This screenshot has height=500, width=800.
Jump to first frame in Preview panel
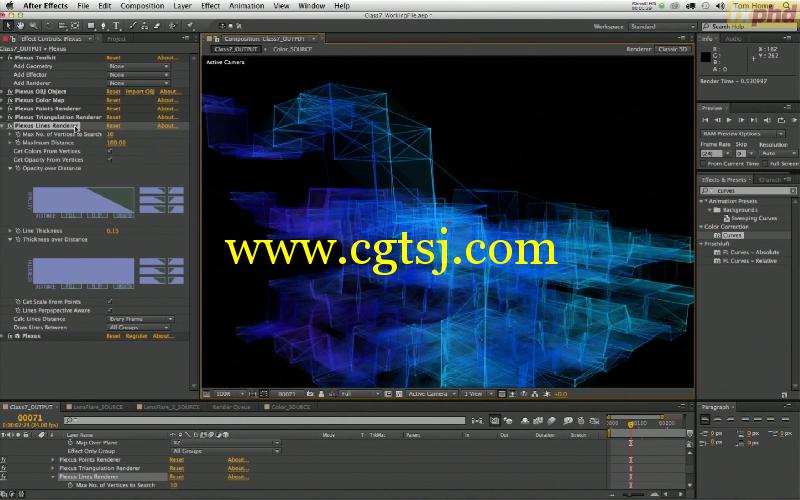tap(705, 120)
